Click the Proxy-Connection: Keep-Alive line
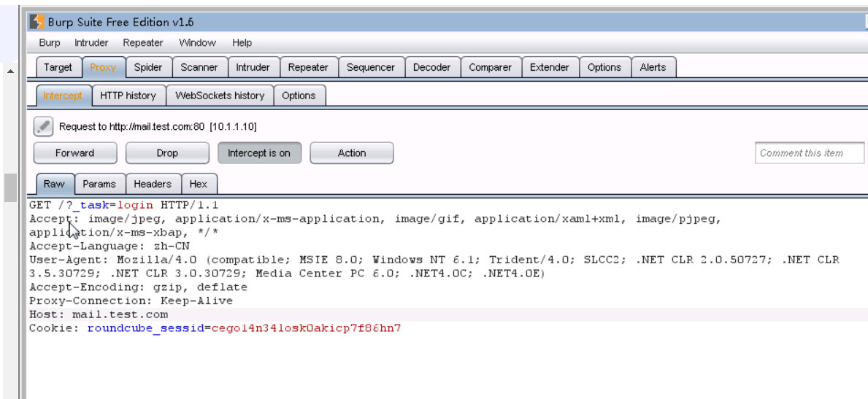 click(131, 301)
